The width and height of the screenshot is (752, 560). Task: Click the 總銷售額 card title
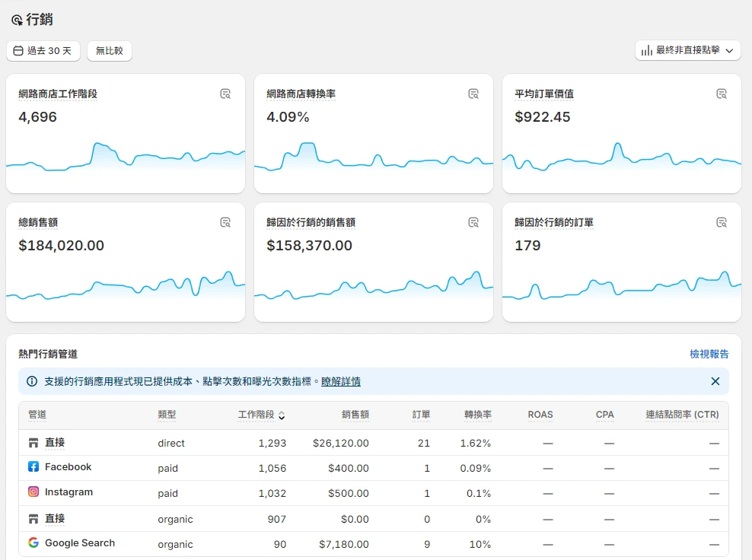[x=38, y=223]
